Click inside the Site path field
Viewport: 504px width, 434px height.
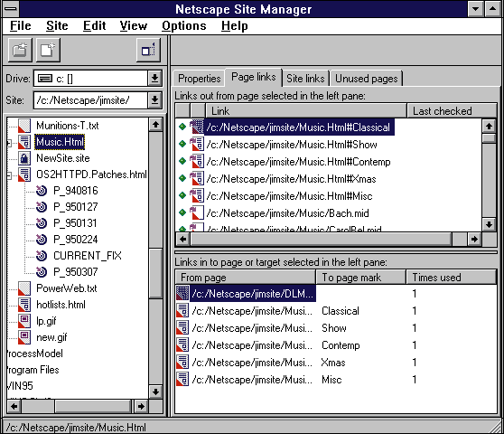click(90, 100)
